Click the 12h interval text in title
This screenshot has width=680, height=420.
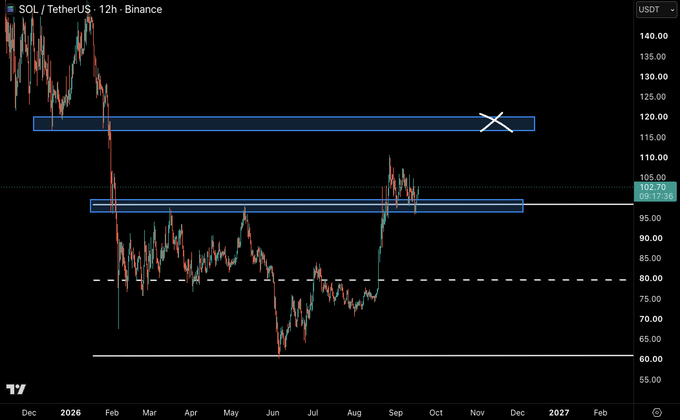point(108,9)
